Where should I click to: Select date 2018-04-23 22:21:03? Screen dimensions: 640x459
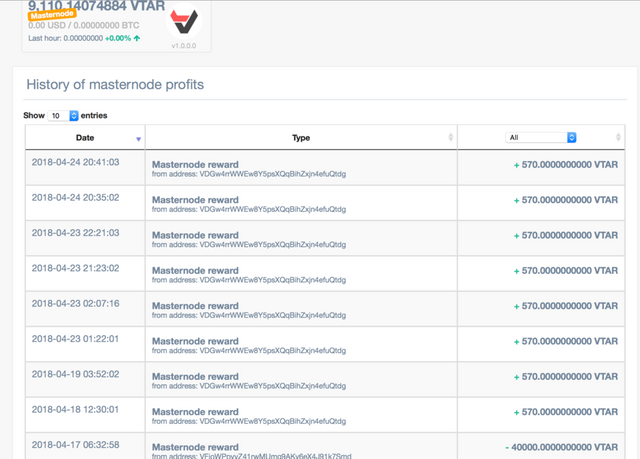tap(76, 233)
